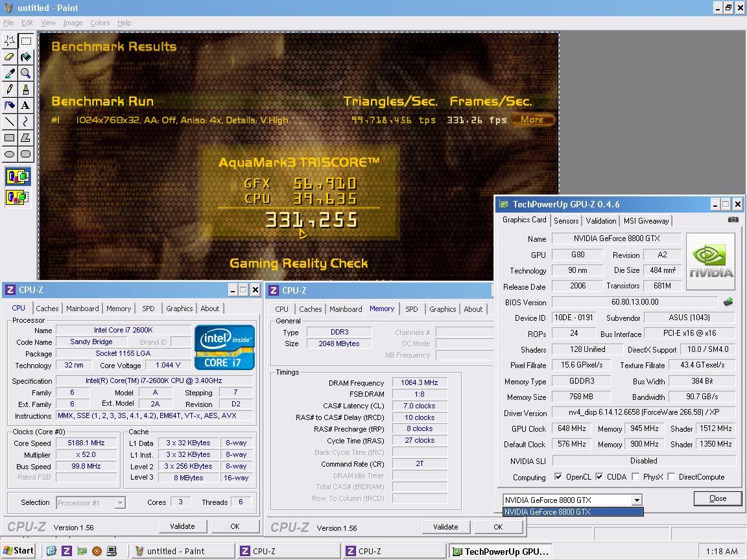Image resolution: width=747 pixels, height=560 pixels.
Task: Select NVIDIA GeForce 8800 GTX list entry
Action: click(573, 512)
